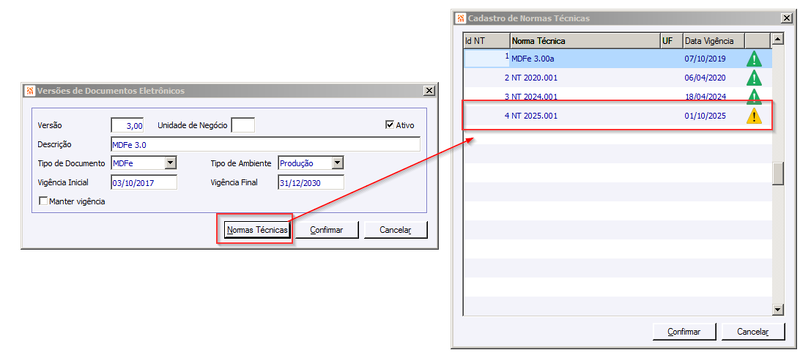Click Confirmar in Versões de Documentos window
The width and height of the screenshot is (800, 361).
327,230
